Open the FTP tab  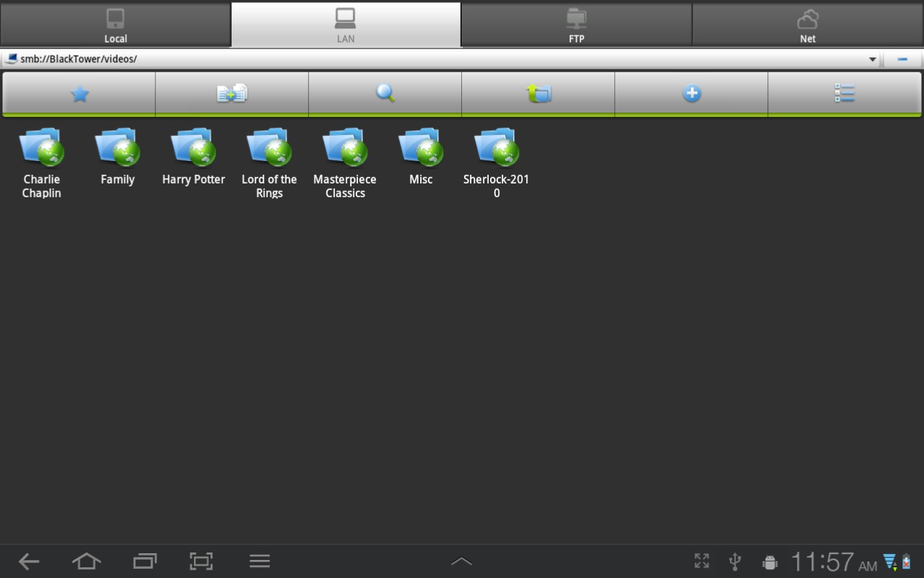(576, 25)
